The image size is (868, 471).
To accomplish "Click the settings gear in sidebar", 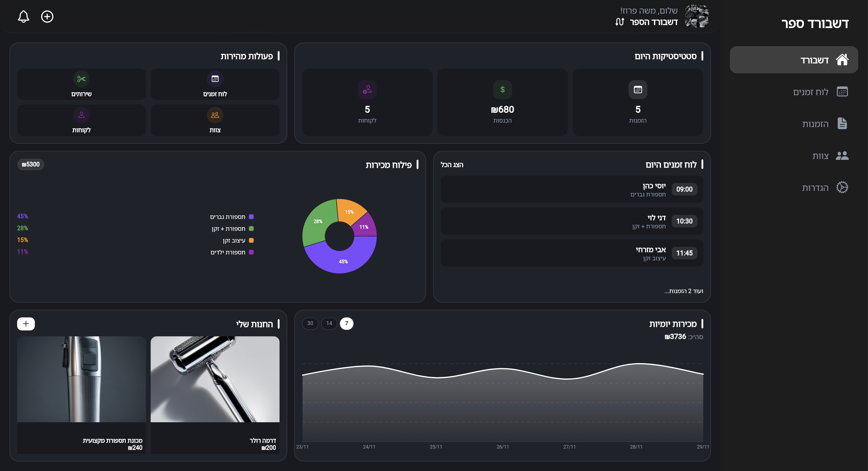I will coord(842,187).
